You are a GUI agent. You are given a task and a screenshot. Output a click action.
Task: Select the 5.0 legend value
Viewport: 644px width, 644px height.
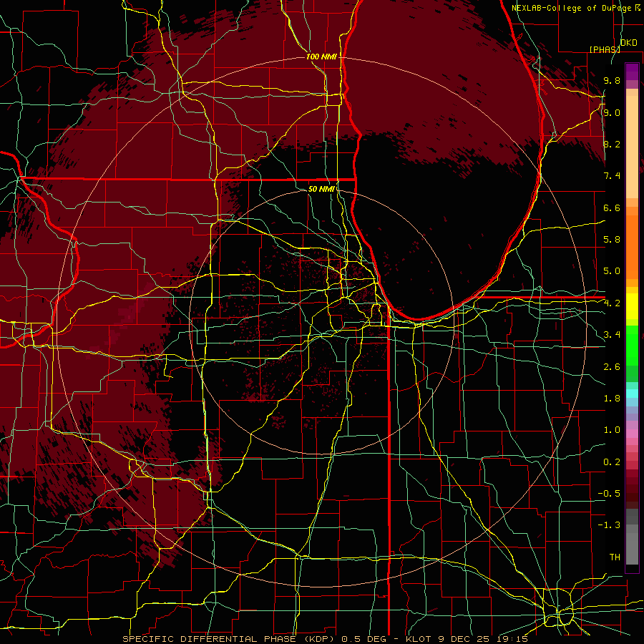[612, 271]
